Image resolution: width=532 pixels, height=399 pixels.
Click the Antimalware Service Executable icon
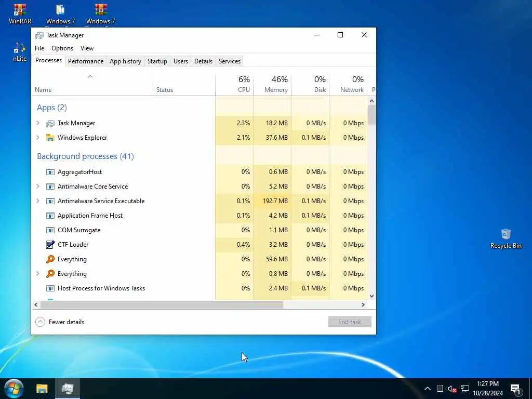click(50, 201)
